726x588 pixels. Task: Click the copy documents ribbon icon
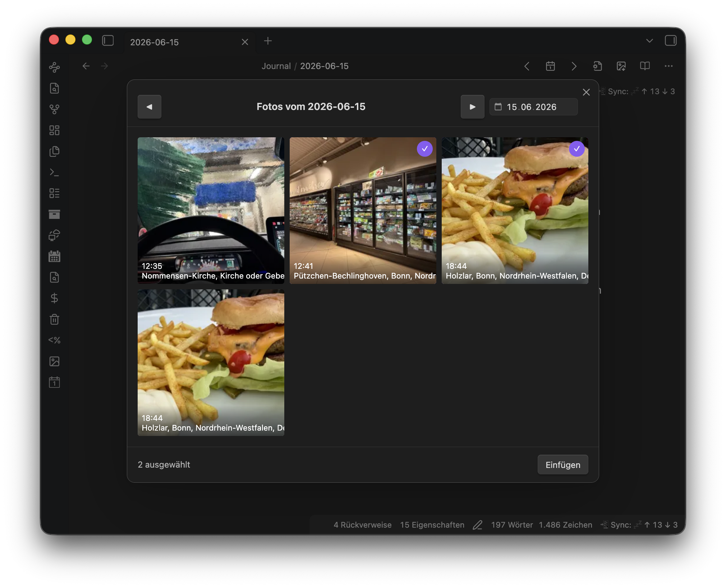pos(54,151)
